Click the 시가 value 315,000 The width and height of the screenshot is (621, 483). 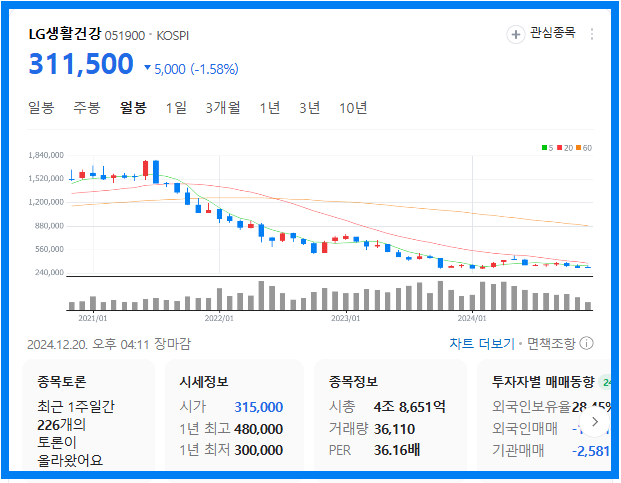(259, 407)
